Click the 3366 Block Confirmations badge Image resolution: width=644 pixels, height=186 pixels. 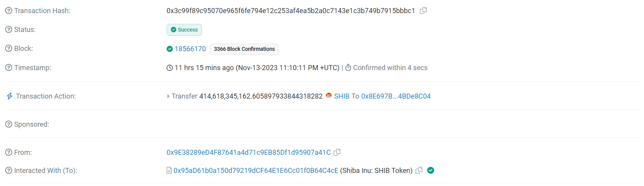244,49
